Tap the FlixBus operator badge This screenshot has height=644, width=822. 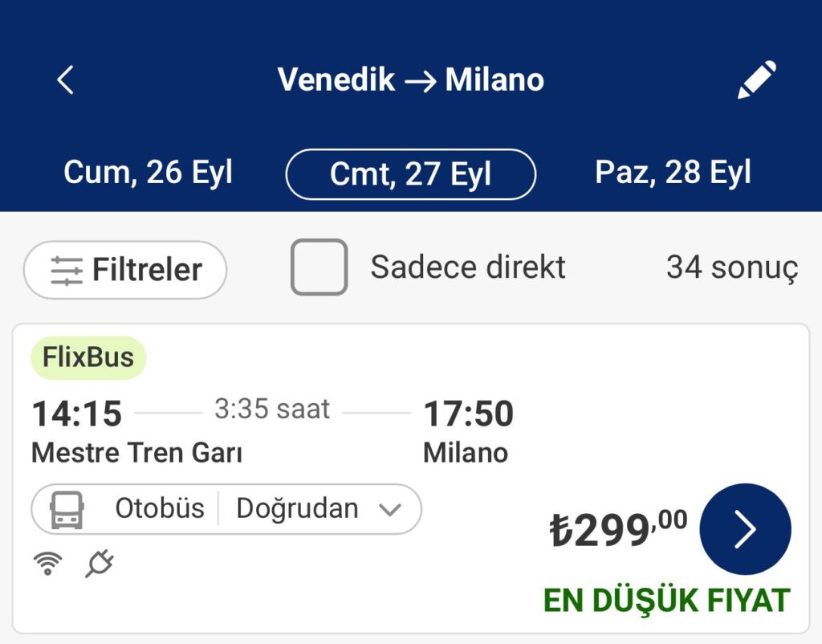tap(88, 357)
